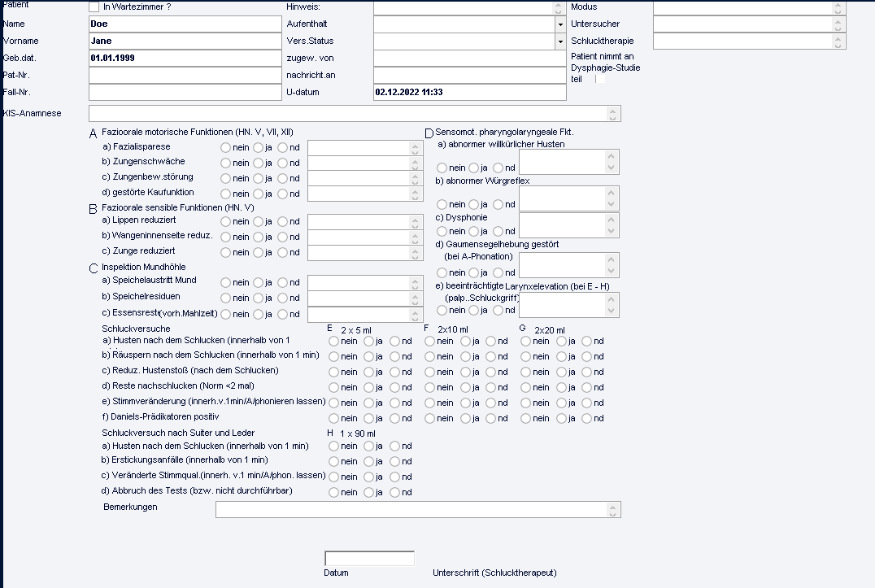This screenshot has width=875, height=588.
Task: Mark 'nd' for gestörte Kaufunktion
Action: point(283,194)
